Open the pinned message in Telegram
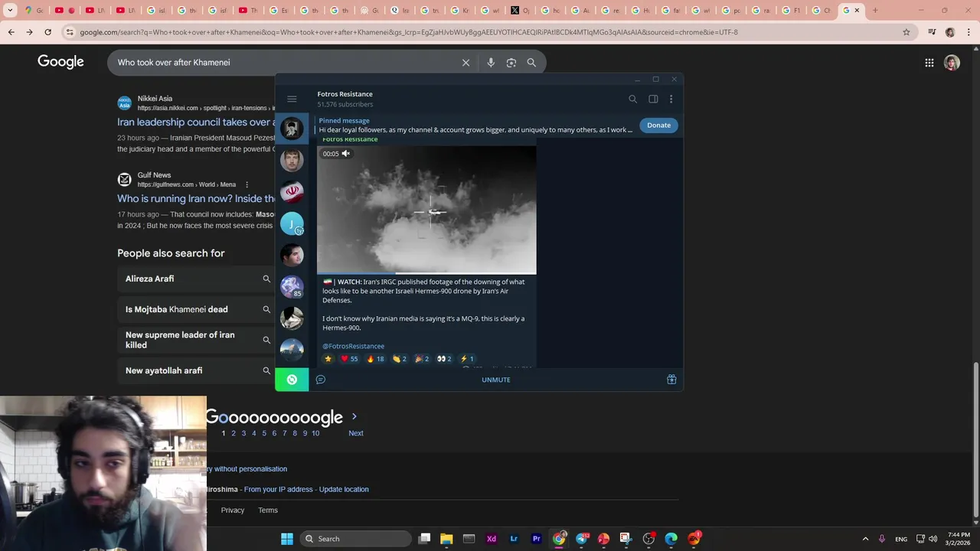The image size is (980, 551). click(475, 125)
